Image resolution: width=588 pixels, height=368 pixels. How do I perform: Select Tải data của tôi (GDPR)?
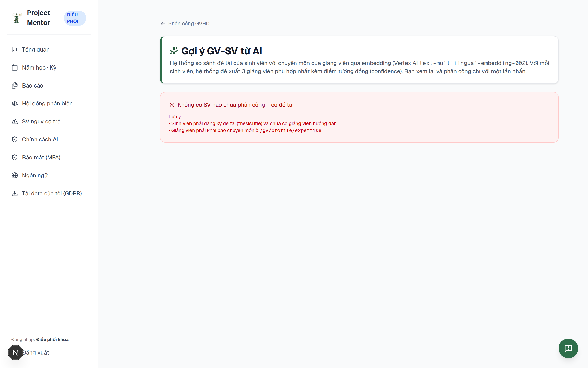[x=49, y=193]
